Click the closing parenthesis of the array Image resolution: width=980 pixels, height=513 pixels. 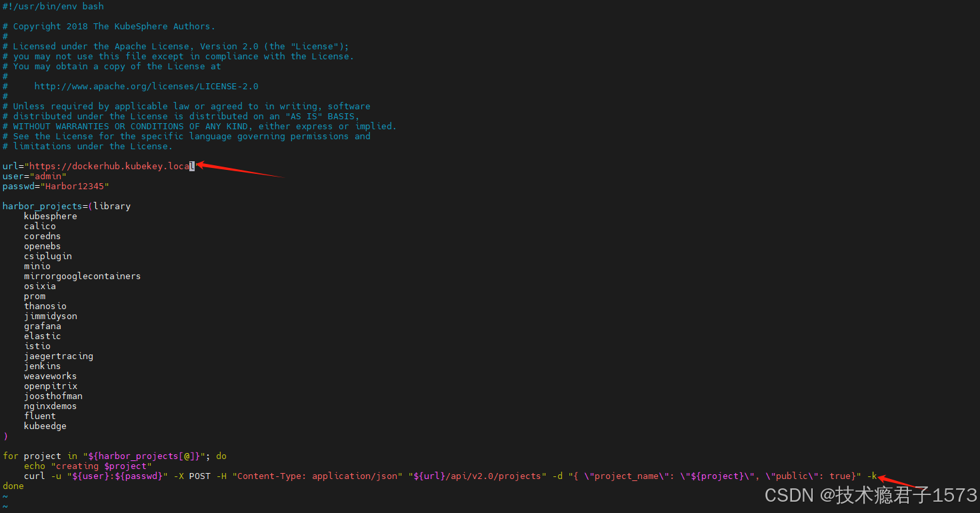tap(5, 436)
